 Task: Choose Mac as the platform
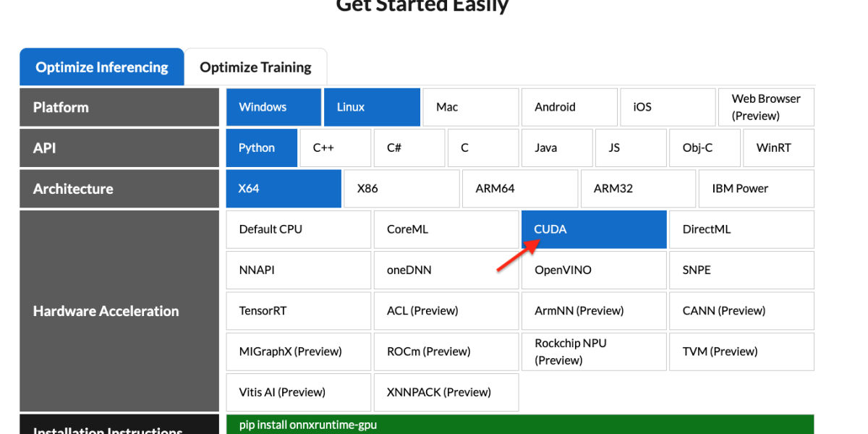pos(470,107)
